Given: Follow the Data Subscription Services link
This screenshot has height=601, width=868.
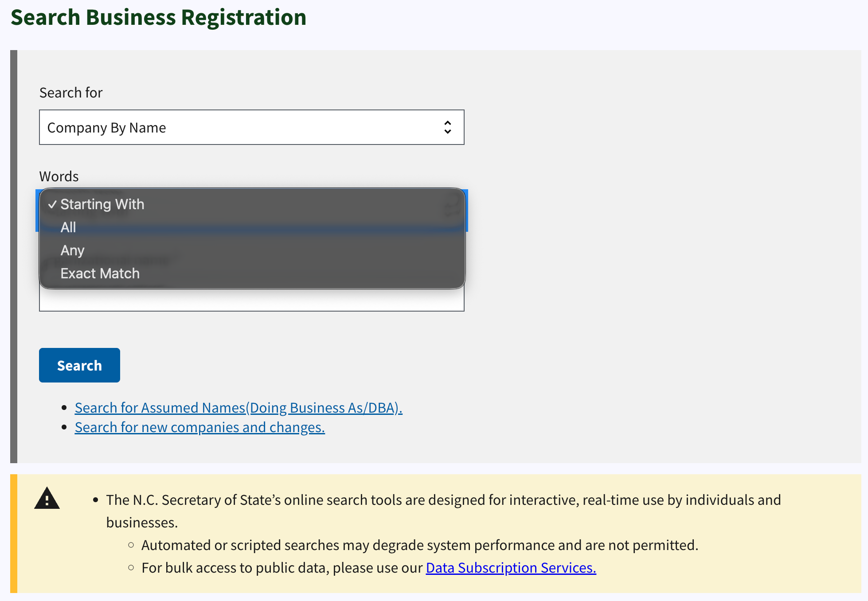Looking at the screenshot, I should pyautogui.click(x=511, y=567).
